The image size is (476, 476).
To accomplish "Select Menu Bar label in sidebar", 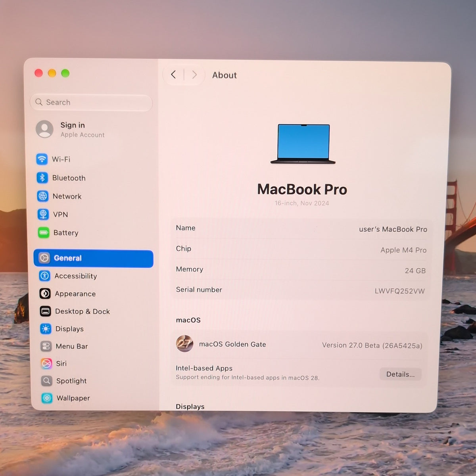I will coord(72,346).
